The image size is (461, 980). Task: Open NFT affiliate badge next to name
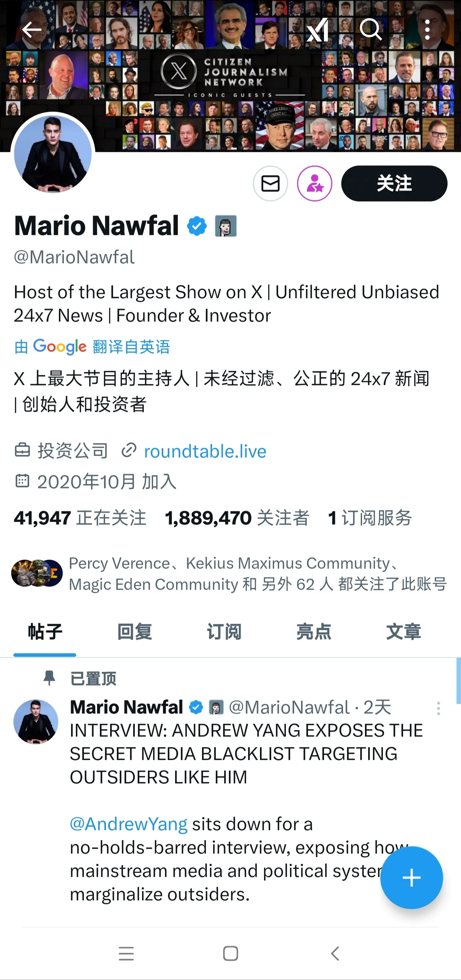click(x=226, y=226)
